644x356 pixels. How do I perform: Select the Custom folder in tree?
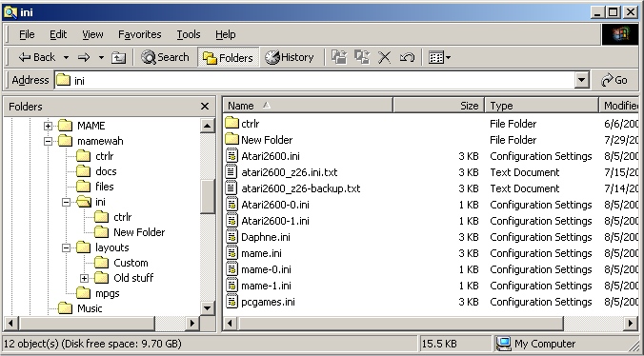click(121, 263)
